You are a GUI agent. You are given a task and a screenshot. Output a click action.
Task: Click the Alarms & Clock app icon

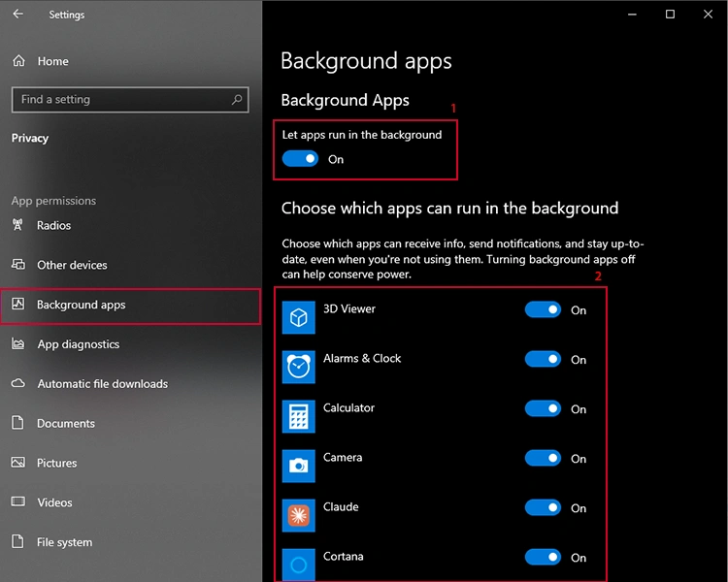tap(299, 367)
